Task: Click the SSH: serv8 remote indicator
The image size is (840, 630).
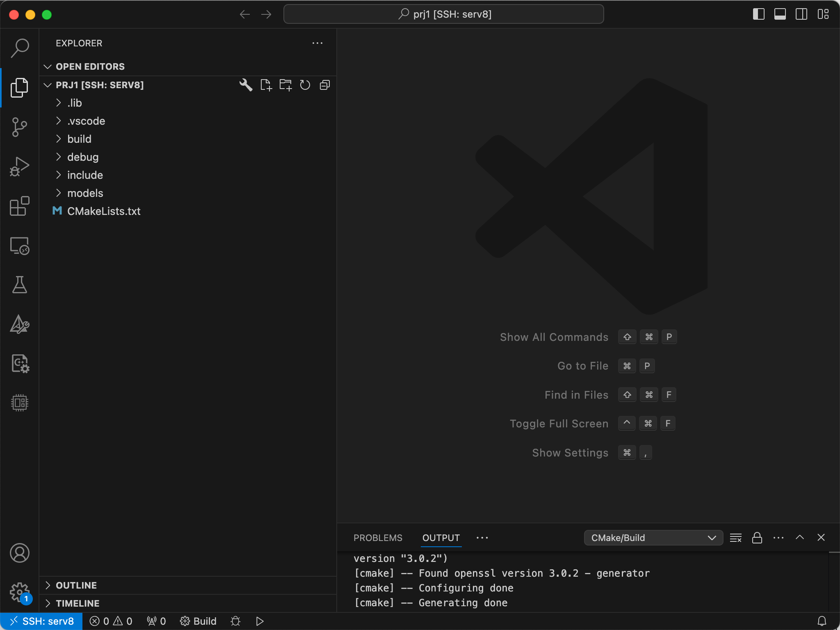Action: pos(41,621)
